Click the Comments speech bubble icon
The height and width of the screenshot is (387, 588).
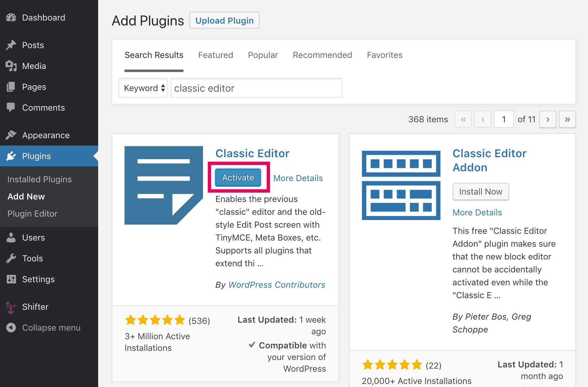click(11, 108)
